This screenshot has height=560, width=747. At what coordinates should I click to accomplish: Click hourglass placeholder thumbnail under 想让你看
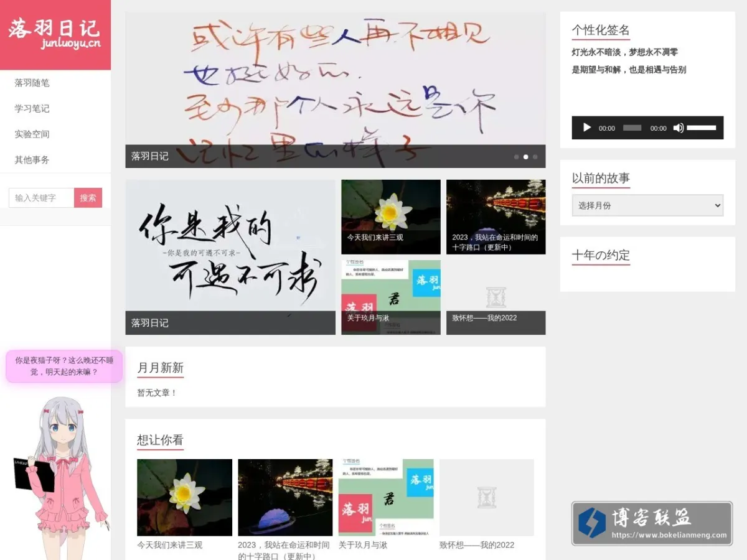(x=487, y=498)
